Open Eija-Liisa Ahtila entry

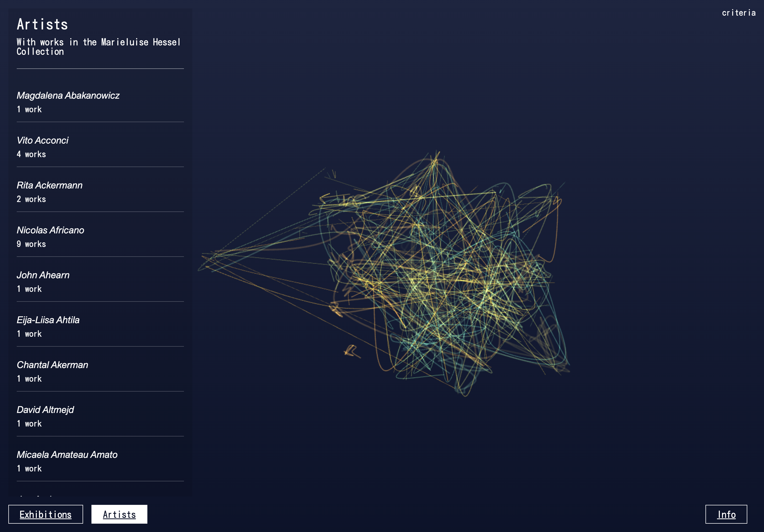coord(48,320)
